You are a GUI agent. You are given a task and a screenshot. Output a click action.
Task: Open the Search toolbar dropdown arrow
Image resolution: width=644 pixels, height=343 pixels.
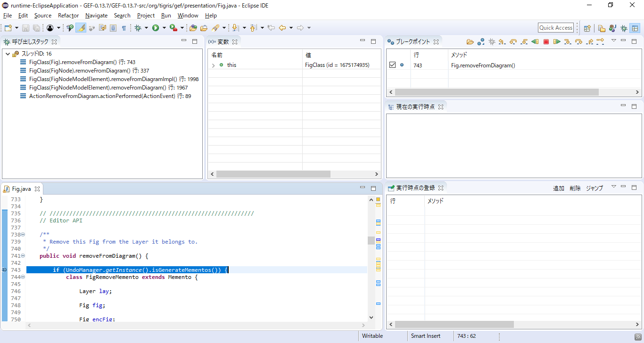coord(224,28)
